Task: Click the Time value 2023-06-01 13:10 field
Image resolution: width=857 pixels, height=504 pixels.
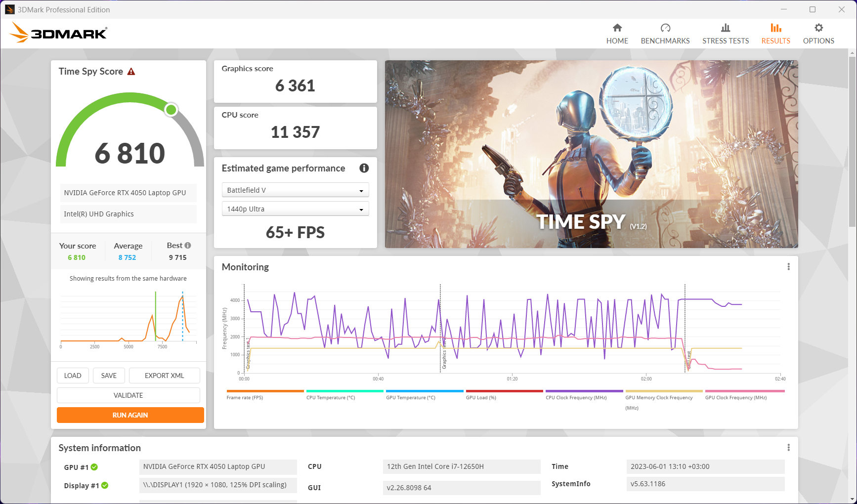Action: pos(705,466)
